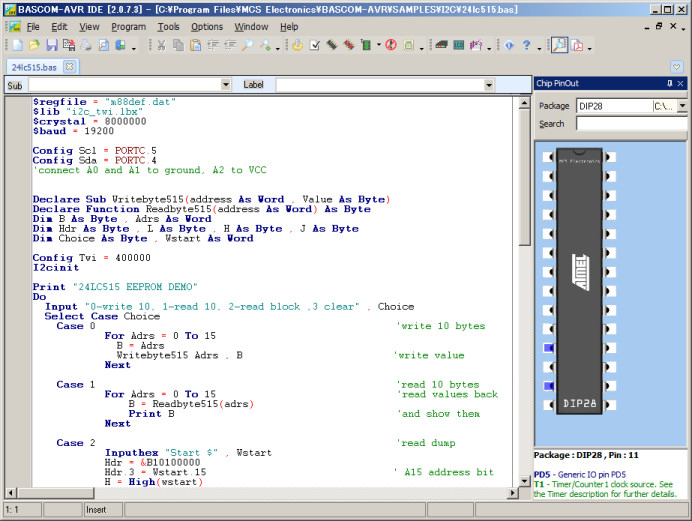Click the Save As toolbar icon
Image resolution: width=692 pixels, height=521 pixels.
pyautogui.click(x=69, y=45)
